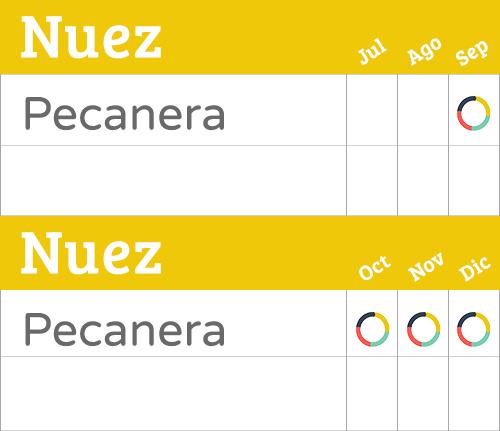Select the Ago month header
The width and height of the screenshot is (500, 431).
tap(425, 51)
